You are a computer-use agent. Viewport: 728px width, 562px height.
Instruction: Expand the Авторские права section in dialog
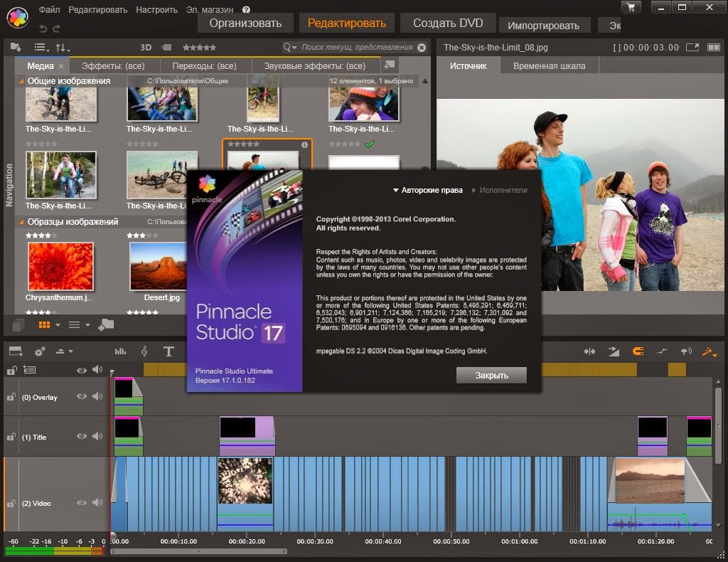(427, 190)
